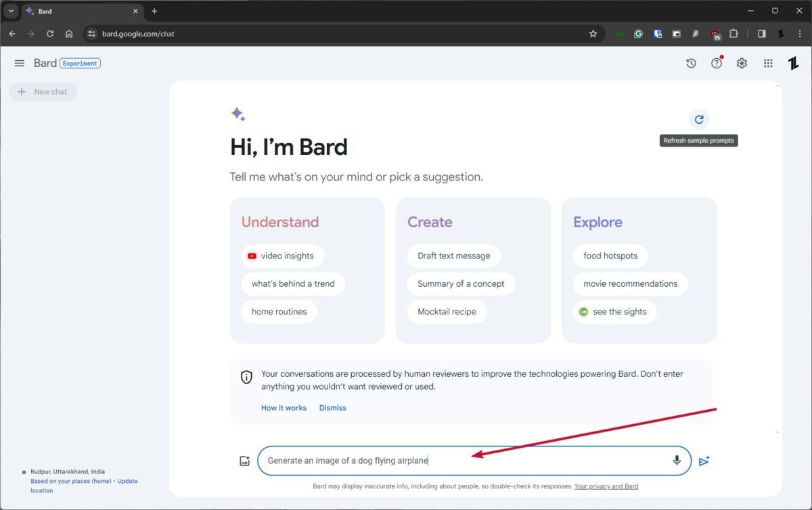Open Bard settings gear
Image resolution: width=812 pixels, height=510 pixels.
[x=742, y=63]
